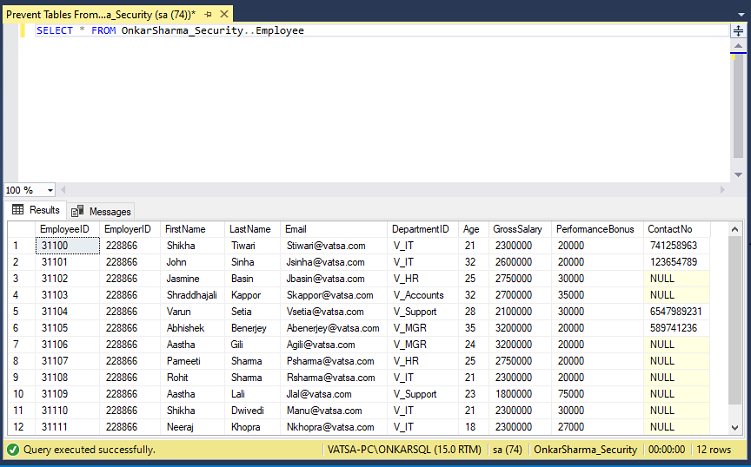Click the split editor icon above scrollbar

(x=739, y=31)
